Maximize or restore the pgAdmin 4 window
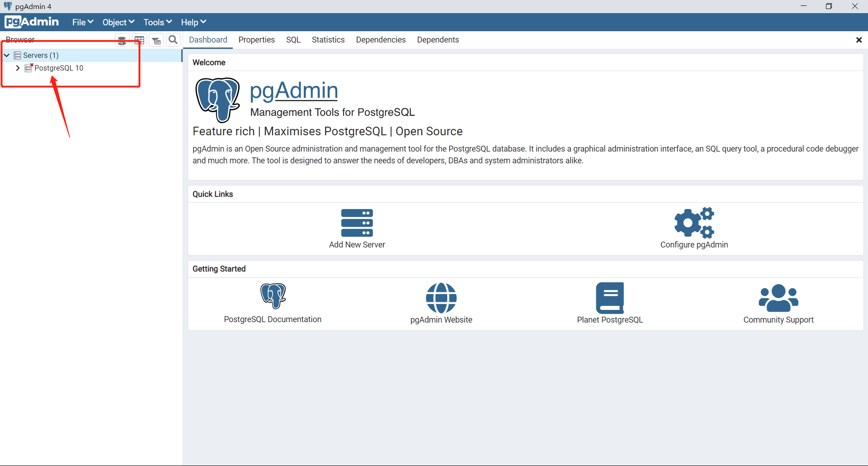868x466 pixels. (829, 6)
